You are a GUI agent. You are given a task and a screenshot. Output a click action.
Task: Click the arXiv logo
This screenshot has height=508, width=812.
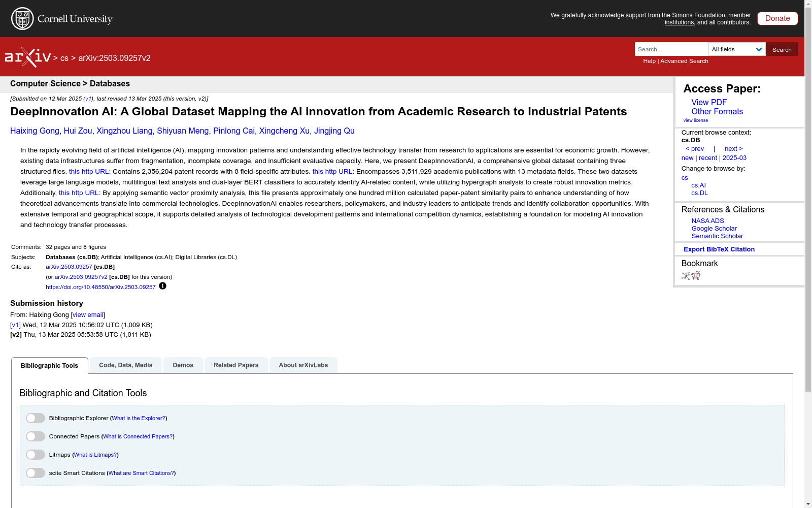tap(28, 57)
